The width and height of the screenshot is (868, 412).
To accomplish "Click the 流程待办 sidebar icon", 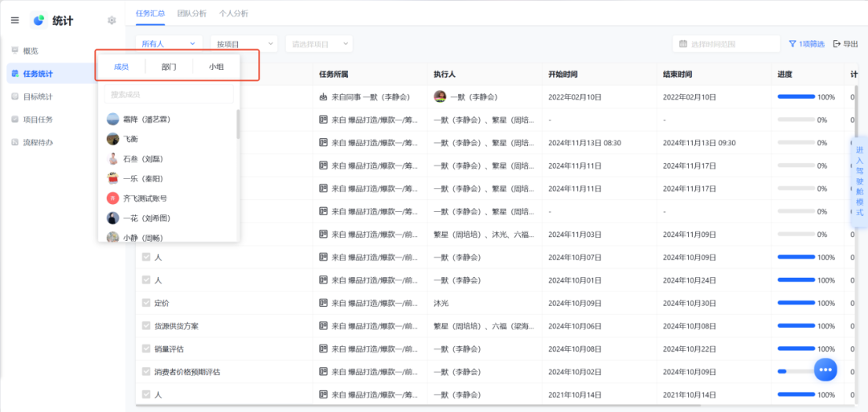I will coord(15,142).
